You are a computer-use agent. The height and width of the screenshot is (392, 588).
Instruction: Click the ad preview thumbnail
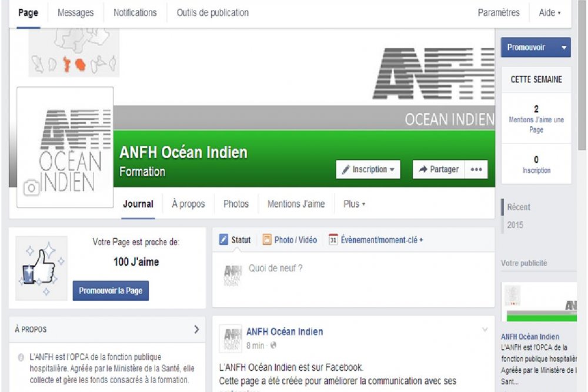[x=539, y=301]
